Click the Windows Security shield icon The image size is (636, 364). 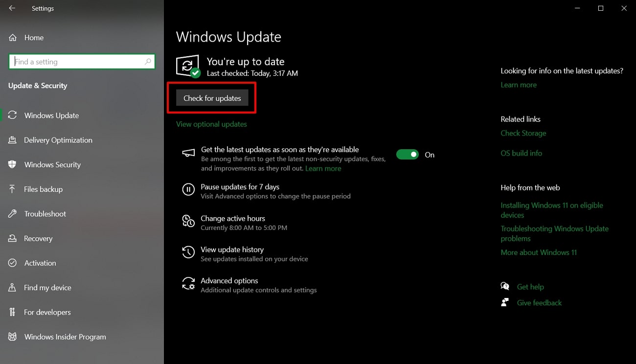tap(13, 164)
